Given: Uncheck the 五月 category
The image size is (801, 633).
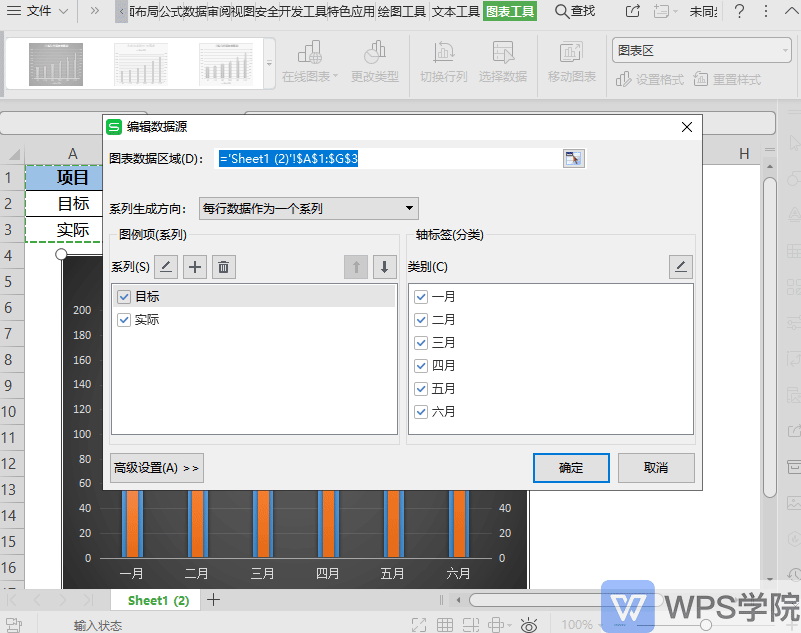Looking at the screenshot, I should click(421, 389).
